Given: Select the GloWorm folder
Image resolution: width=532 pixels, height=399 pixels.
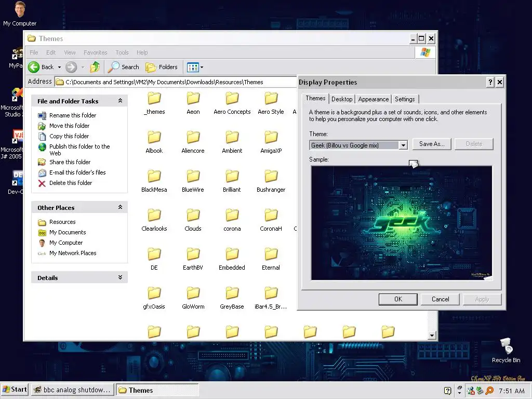Looking at the screenshot, I should point(193,299).
